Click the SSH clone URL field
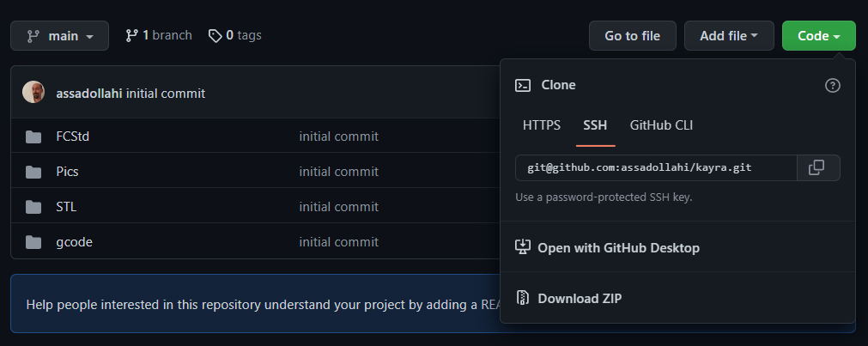Image resolution: width=868 pixels, height=346 pixels. [656, 167]
